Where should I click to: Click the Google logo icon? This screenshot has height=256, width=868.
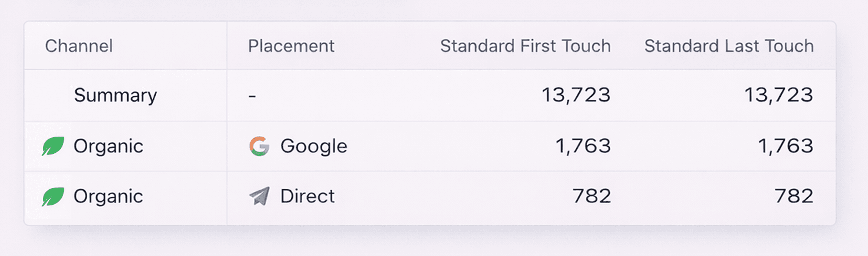(259, 146)
